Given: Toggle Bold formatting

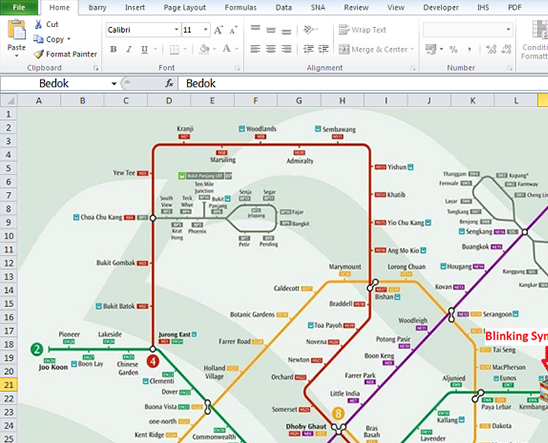Looking at the screenshot, I should (x=113, y=49).
